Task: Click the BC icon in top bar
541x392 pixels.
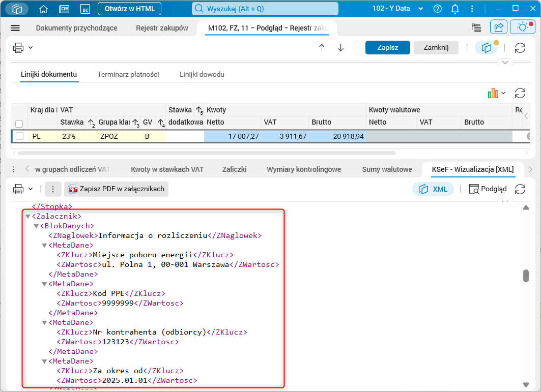Action: (x=85, y=9)
